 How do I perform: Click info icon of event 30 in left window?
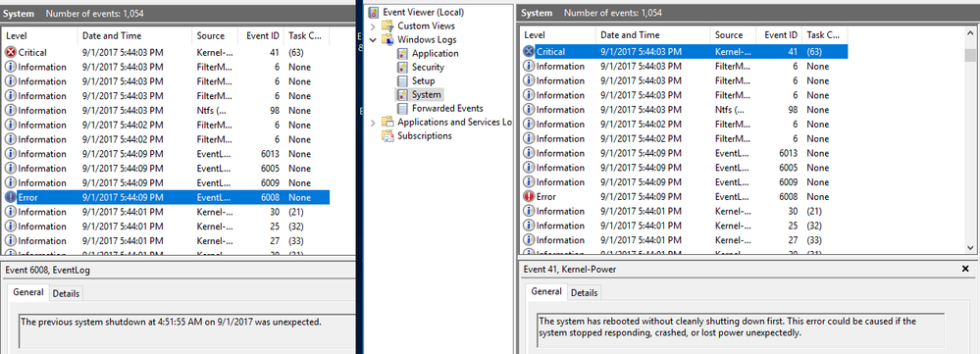(x=11, y=212)
